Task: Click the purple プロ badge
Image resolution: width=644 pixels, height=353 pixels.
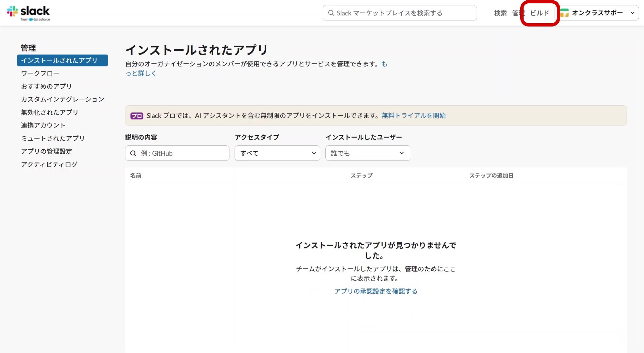Action: pyautogui.click(x=137, y=116)
